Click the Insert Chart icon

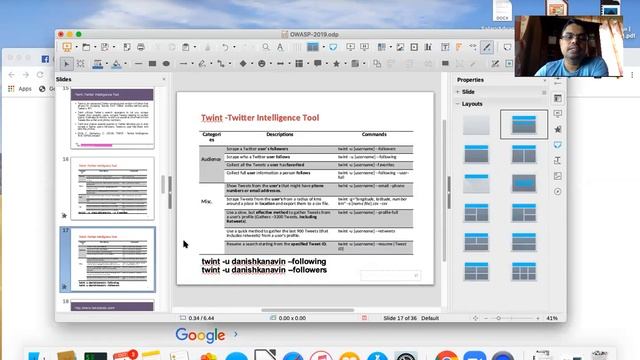428,47
